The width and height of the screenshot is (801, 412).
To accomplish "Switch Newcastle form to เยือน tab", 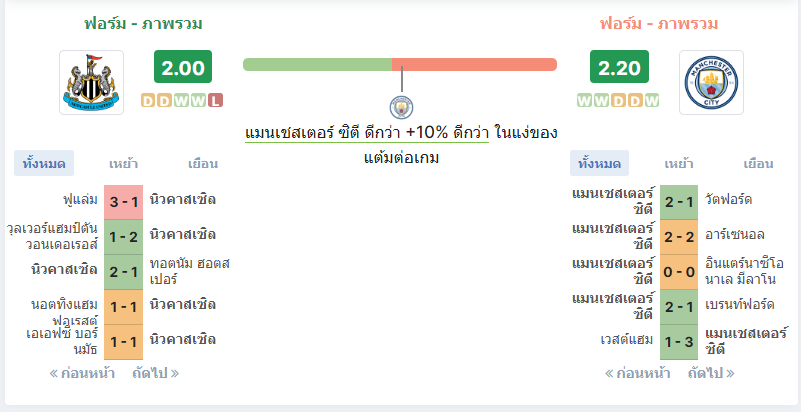I will point(203,164).
